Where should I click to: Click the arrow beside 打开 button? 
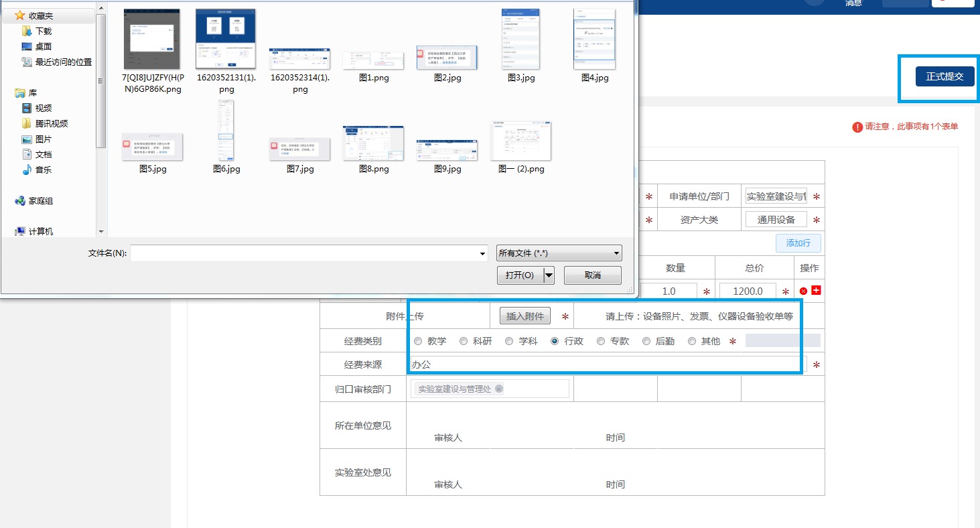[x=549, y=275]
